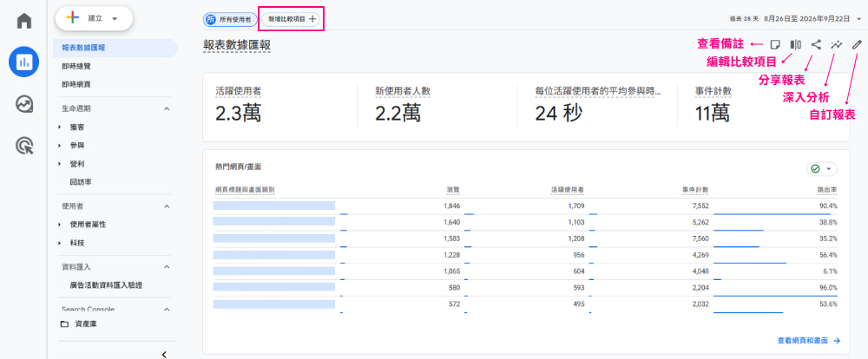
Task: Expand the 科技 tree item
Action: pyautogui.click(x=60, y=243)
